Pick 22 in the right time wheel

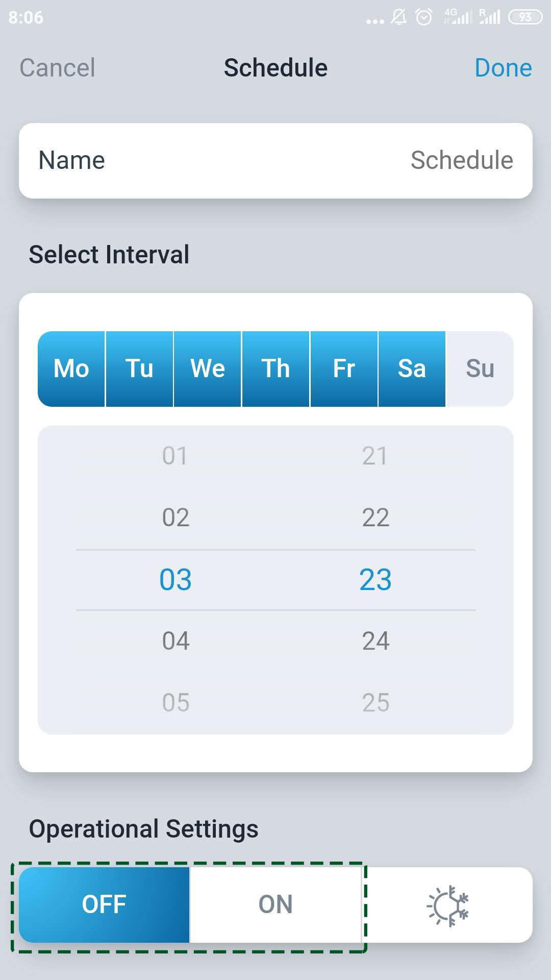(x=375, y=518)
